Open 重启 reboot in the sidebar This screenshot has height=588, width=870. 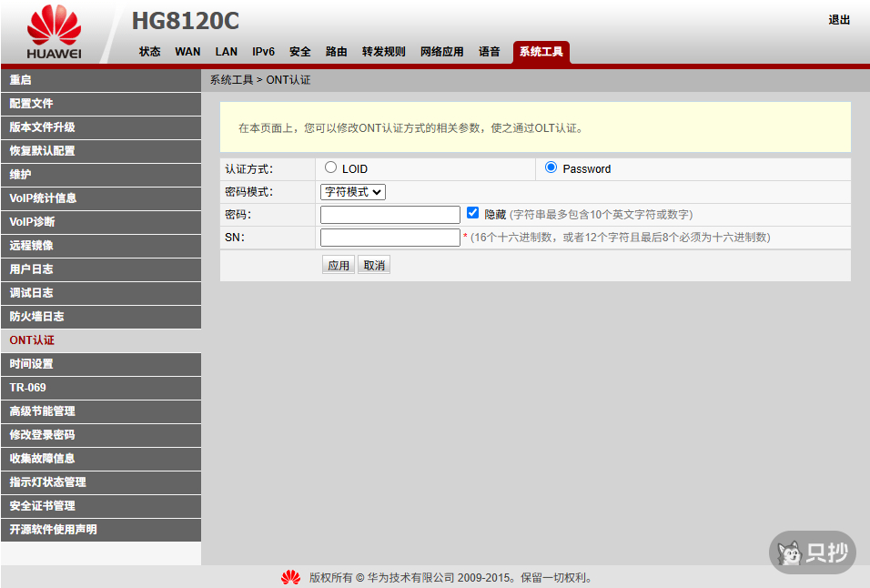[x=101, y=80]
